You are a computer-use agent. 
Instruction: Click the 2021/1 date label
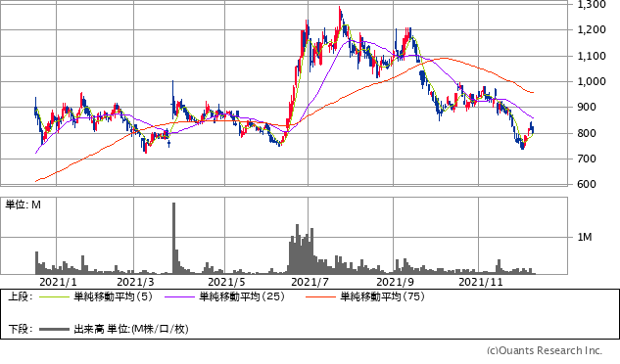[59, 282]
